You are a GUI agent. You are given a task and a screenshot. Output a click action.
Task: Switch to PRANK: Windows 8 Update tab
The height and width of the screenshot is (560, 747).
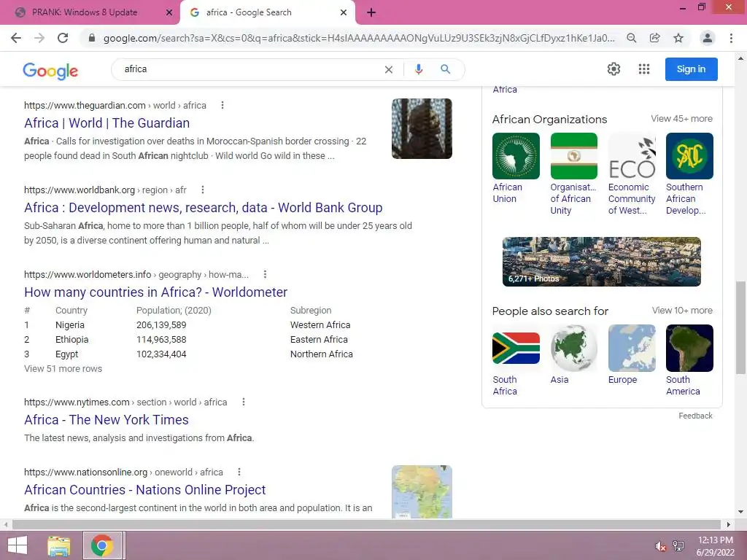[x=85, y=13]
